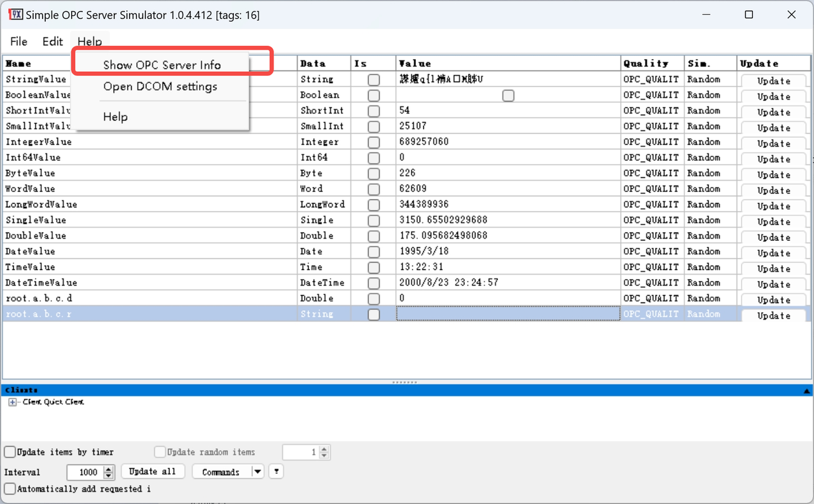Open the Edit menu
The height and width of the screenshot is (504, 814).
(x=53, y=41)
